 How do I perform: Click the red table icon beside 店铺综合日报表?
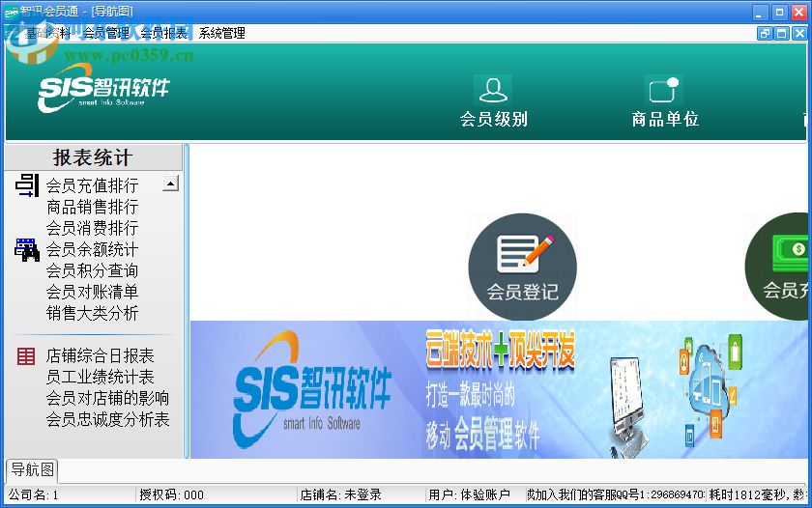coord(26,356)
